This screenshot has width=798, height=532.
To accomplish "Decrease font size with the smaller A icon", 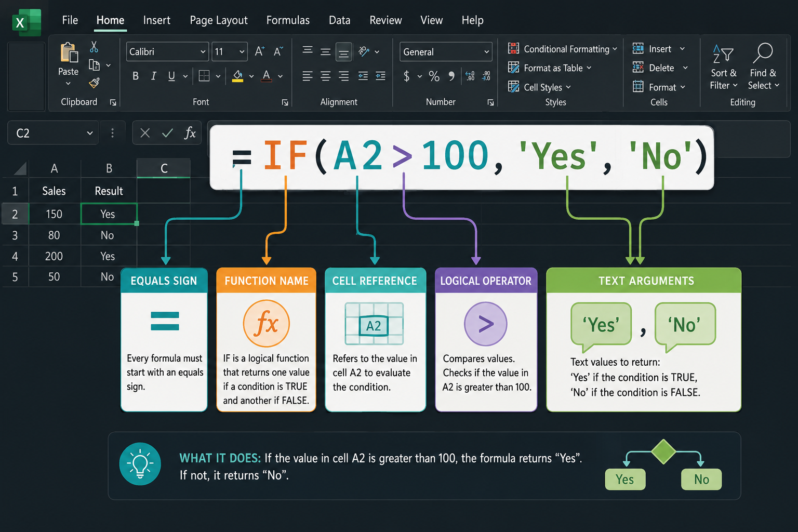I will pyautogui.click(x=278, y=51).
